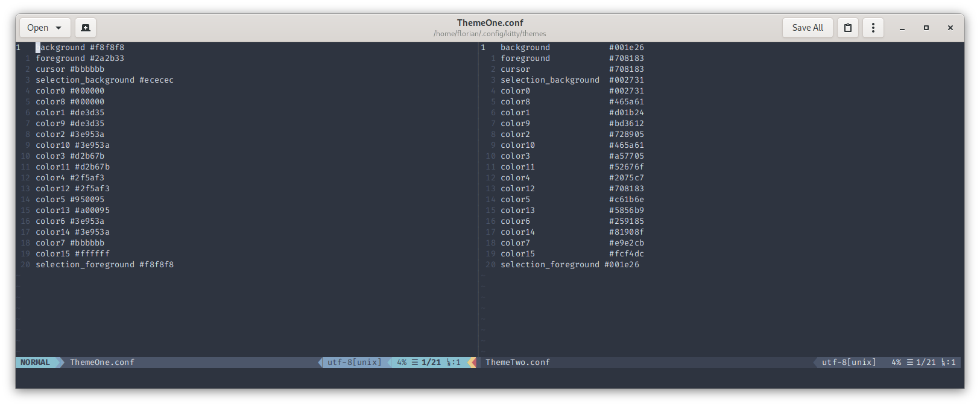Click 'color12 #2f5af3' line in left pane
Screen dimensions: 980x406
click(x=72, y=189)
